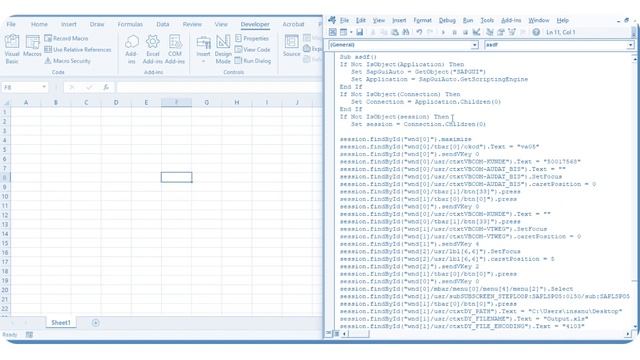Open VBA editor Add-ins menu
Image resolution: width=640 pixels, height=360 pixels.
[x=511, y=20]
